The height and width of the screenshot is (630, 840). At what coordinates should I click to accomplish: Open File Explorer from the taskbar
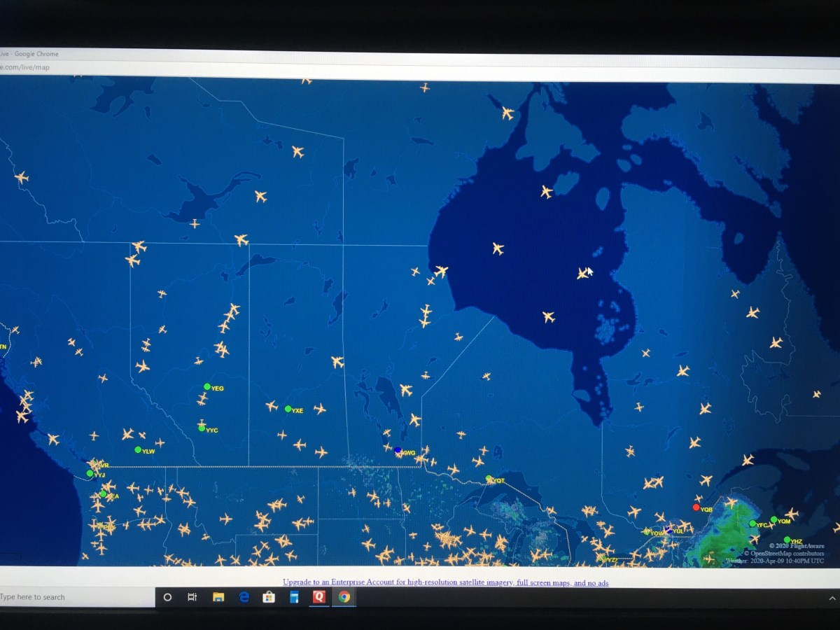tap(218, 597)
